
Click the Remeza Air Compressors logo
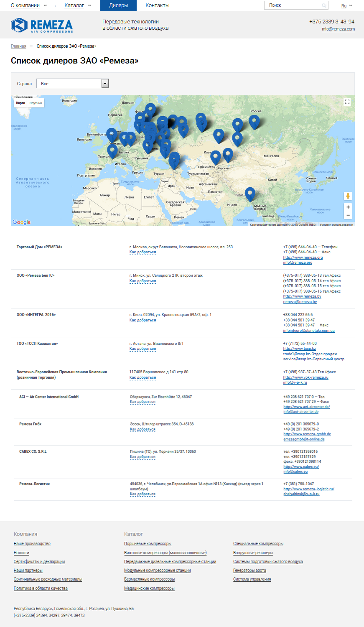tap(42, 25)
